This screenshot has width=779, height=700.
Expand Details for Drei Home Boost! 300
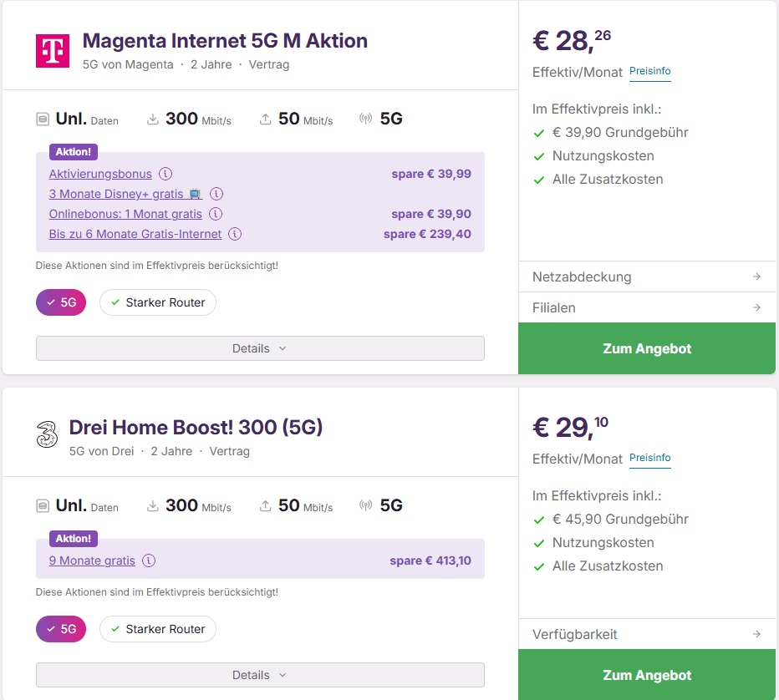tap(260, 675)
